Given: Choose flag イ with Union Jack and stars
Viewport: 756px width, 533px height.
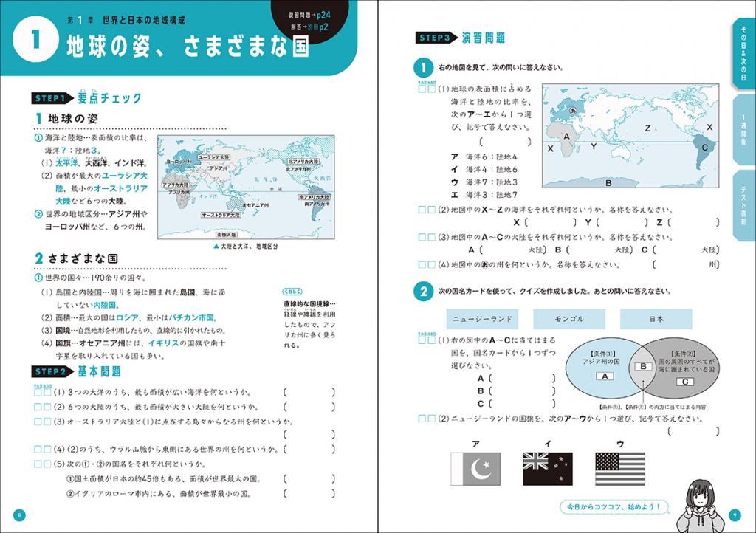Looking at the screenshot, I should [548, 469].
